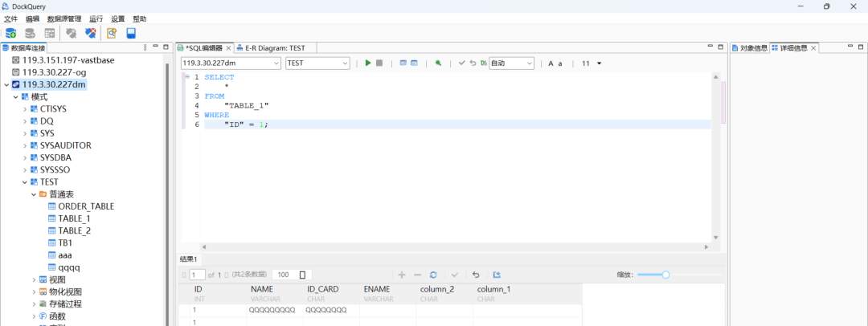
Task: Click the NAME cell QQQQQQQQQ
Action: [x=275, y=310]
